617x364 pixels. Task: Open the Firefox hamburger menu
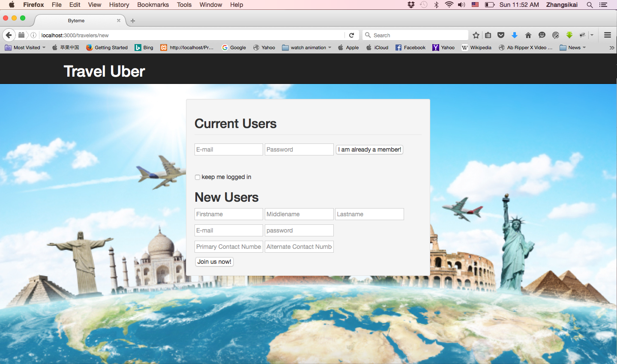(x=608, y=35)
